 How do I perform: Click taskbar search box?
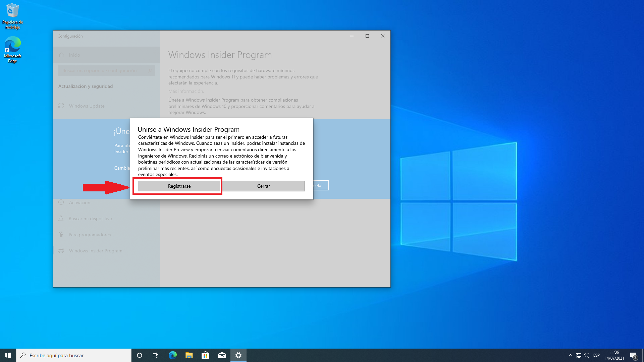pos(74,355)
